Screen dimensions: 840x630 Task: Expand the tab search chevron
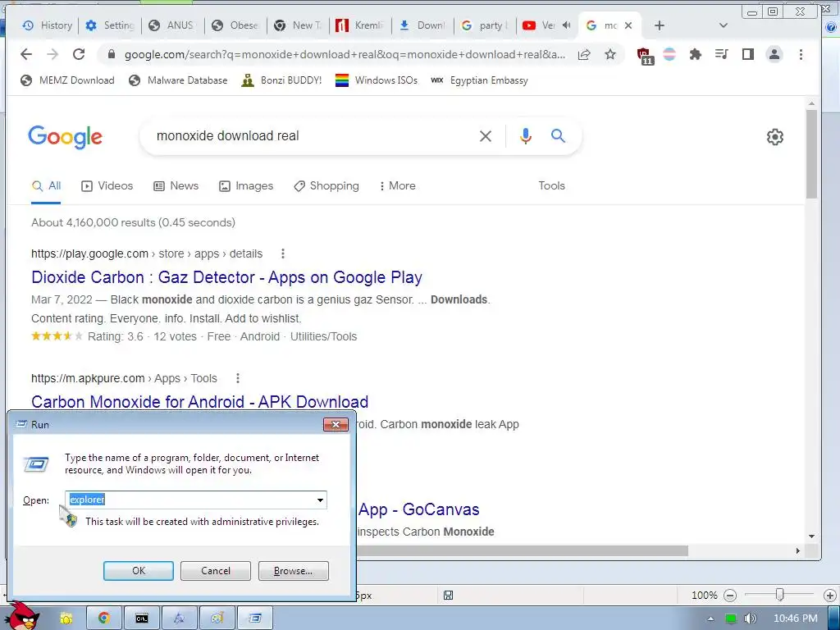724,25
